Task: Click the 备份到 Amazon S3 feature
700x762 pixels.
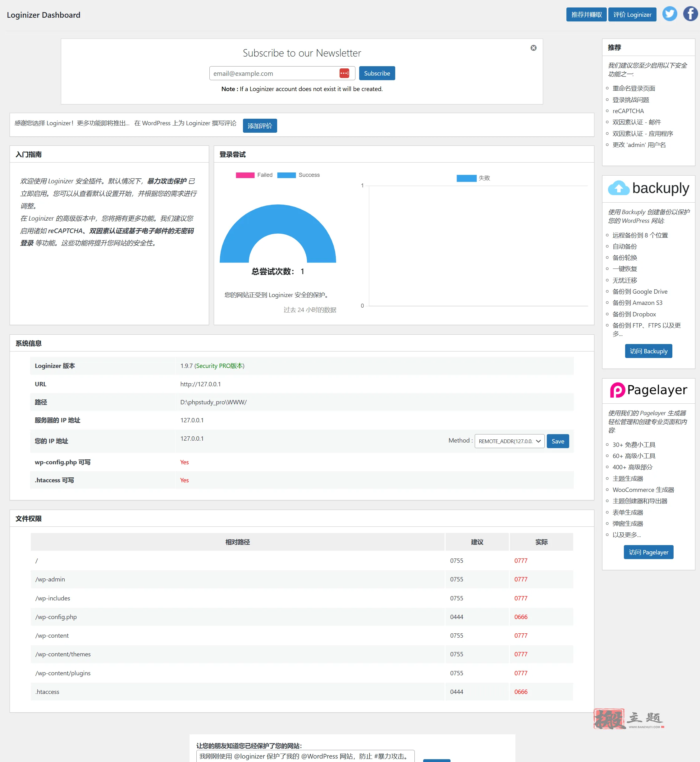Action: click(x=638, y=303)
